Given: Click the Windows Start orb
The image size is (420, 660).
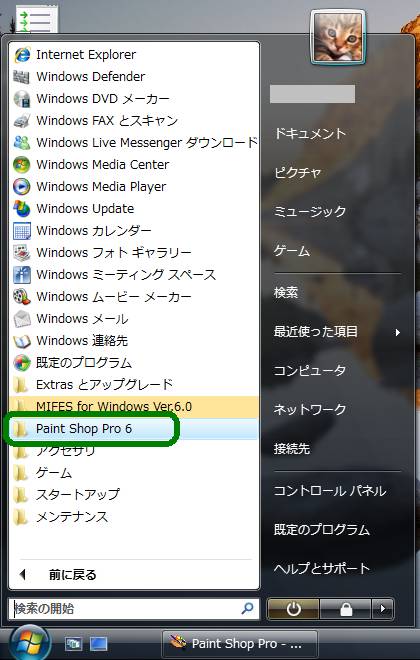Looking at the screenshot, I should pos(29,643).
